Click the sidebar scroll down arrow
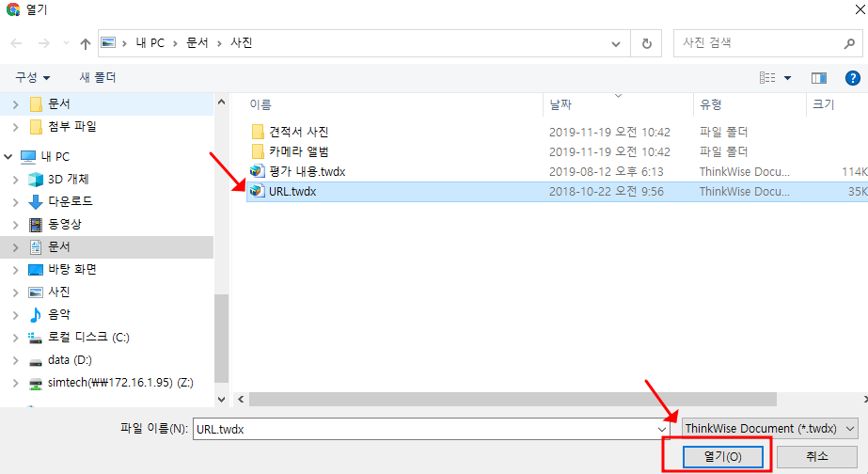Screen dimensions: 868x474 [x=221, y=400]
